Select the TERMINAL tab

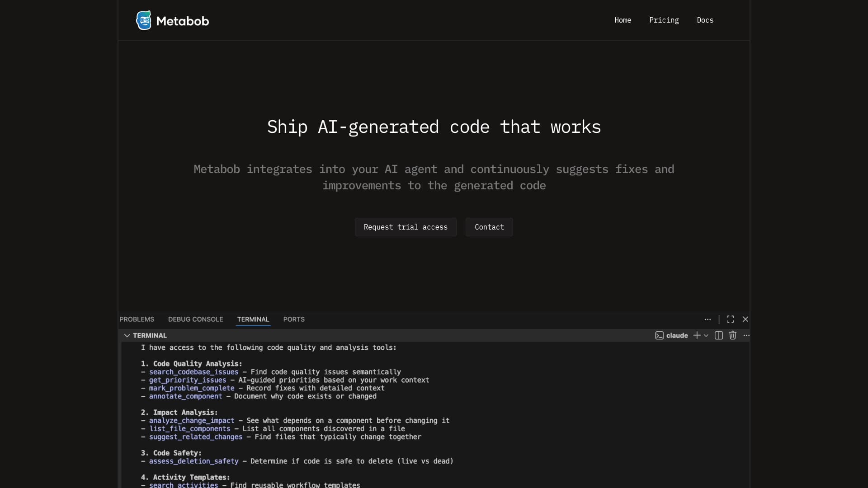coord(253,319)
